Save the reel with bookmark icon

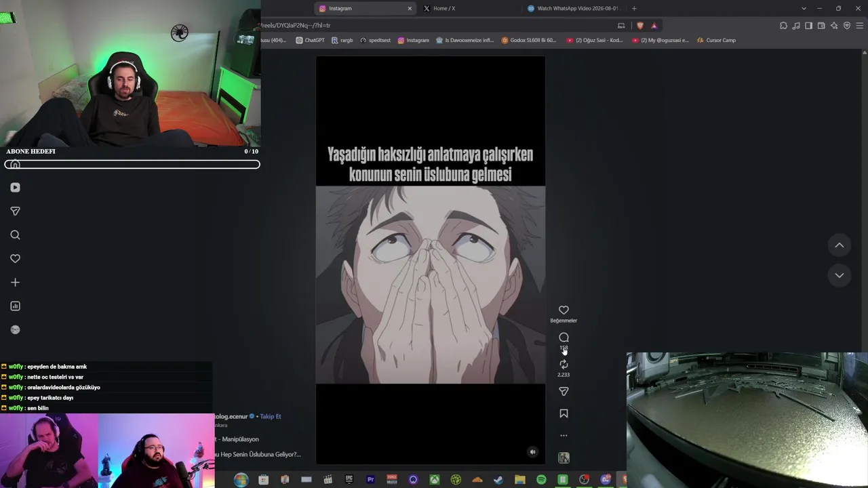[564, 413]
